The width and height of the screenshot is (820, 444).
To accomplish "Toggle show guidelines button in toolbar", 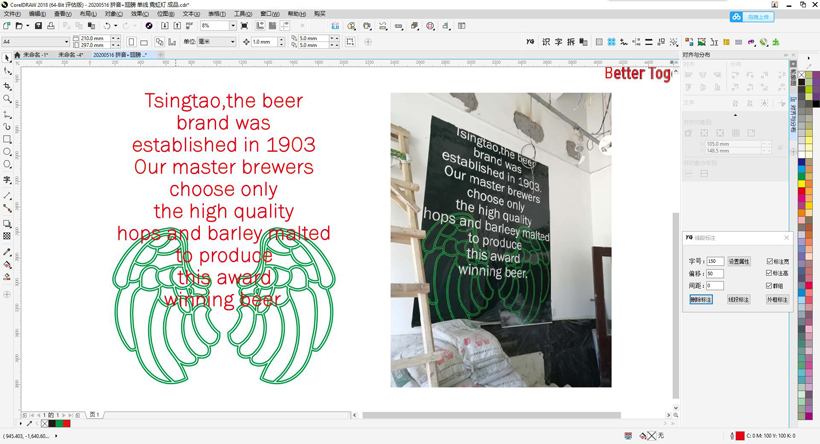I will [x=285, y=26].
